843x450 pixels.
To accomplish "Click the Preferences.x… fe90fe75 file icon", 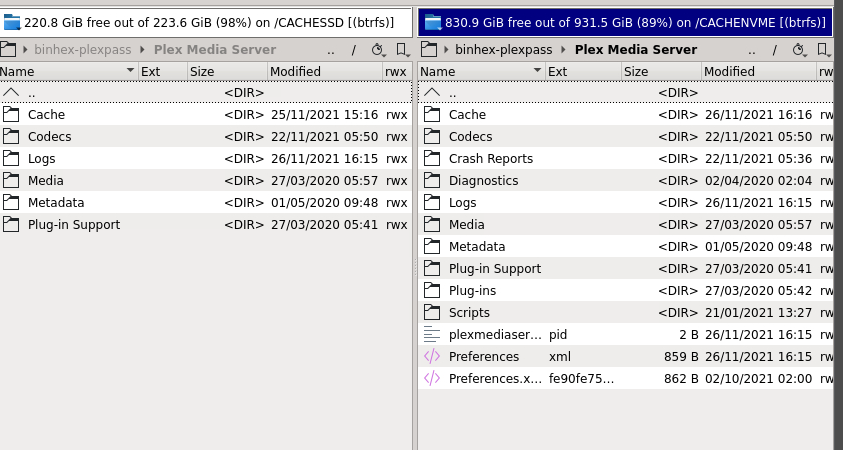I will pyautogui.click(x=432, y=378).
